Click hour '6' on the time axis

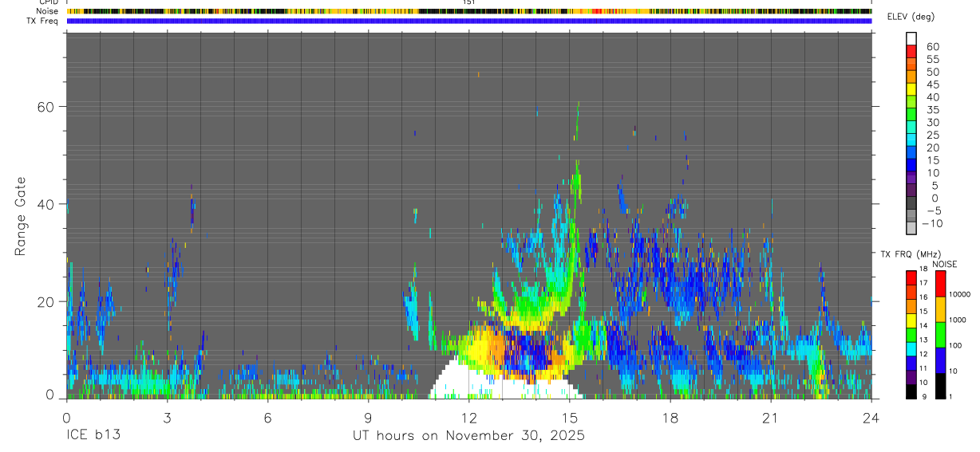pos(267,416)
